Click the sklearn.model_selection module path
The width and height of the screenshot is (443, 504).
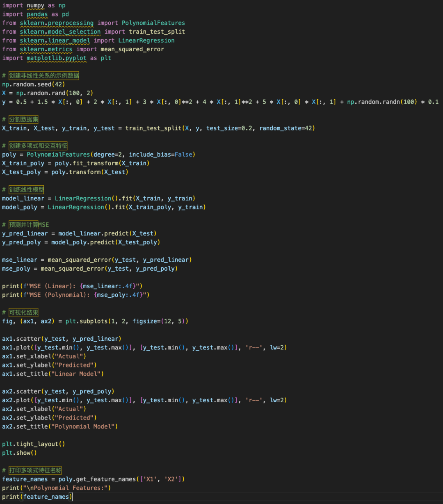tap(60, 32)
